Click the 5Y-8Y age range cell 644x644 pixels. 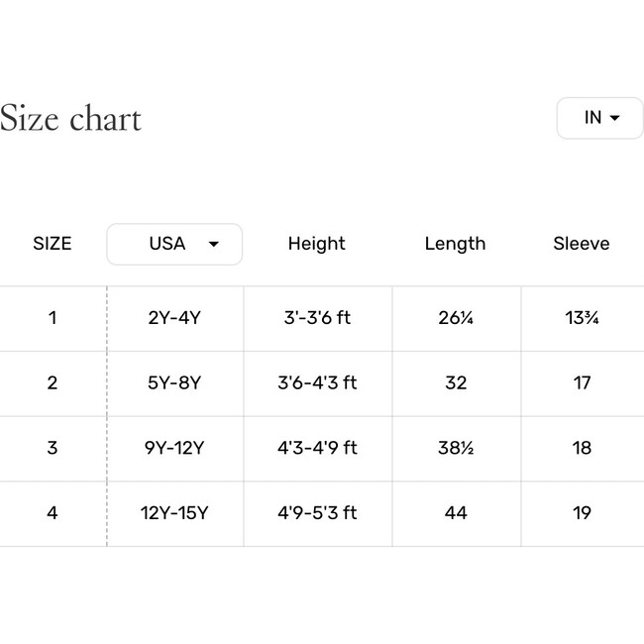click(x=174, y=382)
